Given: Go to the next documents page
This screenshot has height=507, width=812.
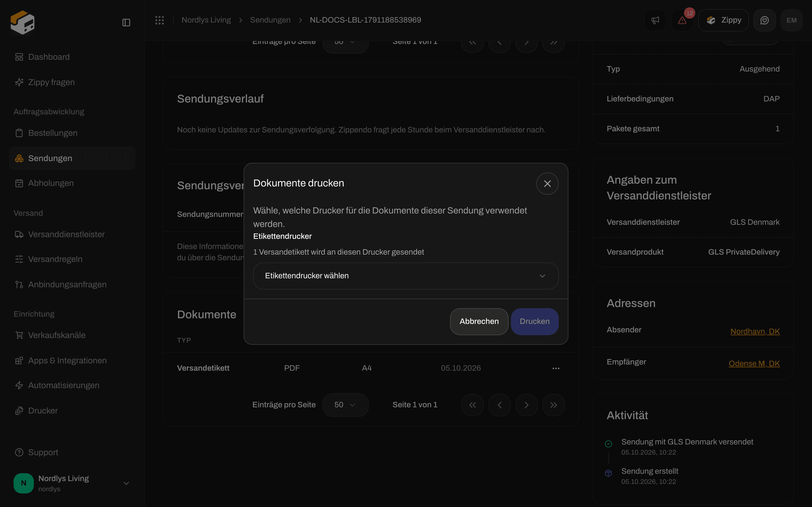Looking at the screenshot, I should click(x=526, y=405).
